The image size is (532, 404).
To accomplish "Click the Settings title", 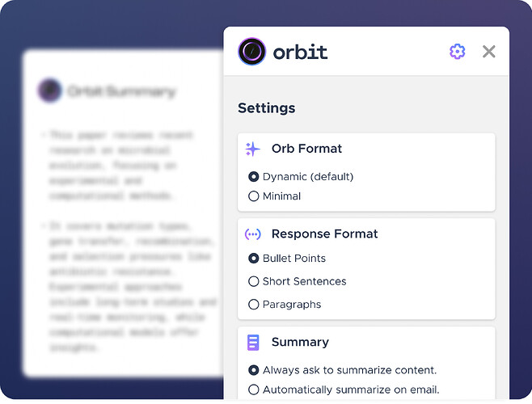I will [266, 108].
